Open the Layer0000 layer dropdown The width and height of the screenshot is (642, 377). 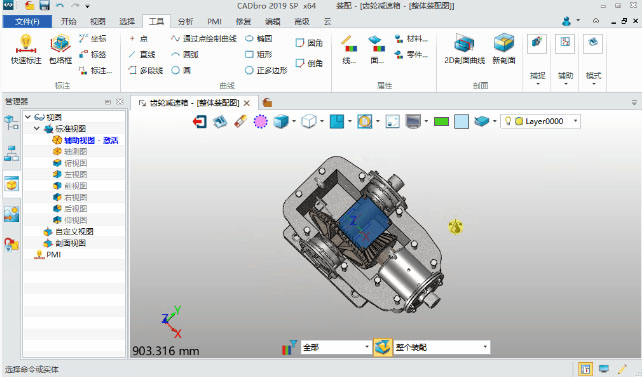click(x=575, y=121)
